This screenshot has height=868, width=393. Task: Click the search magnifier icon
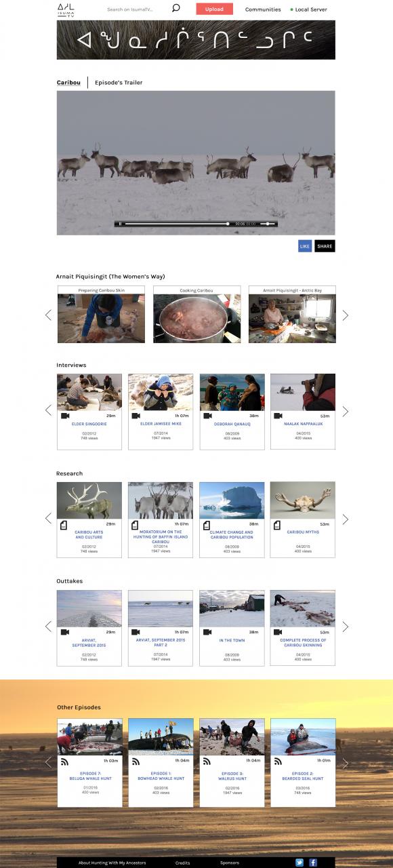(175, 9)
